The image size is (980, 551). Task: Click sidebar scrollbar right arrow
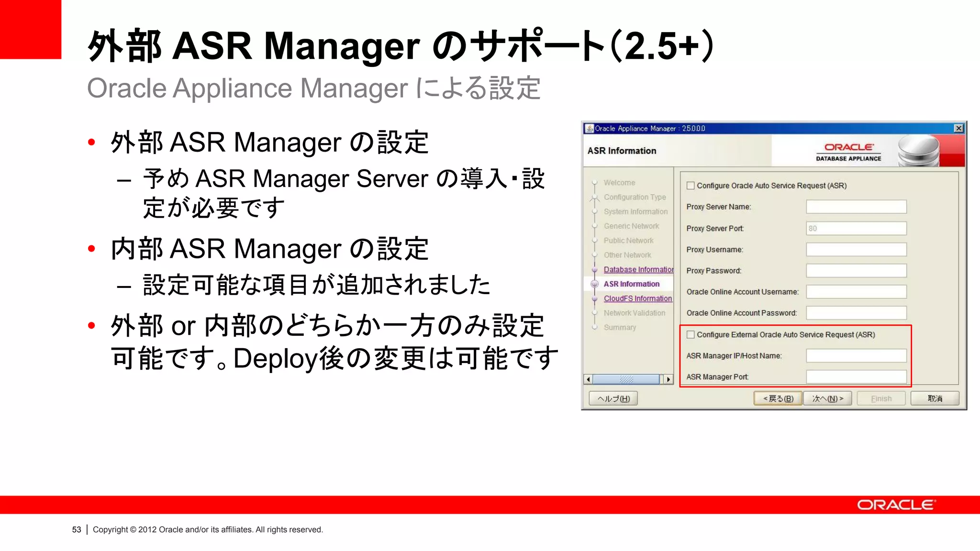click(668, 379)
